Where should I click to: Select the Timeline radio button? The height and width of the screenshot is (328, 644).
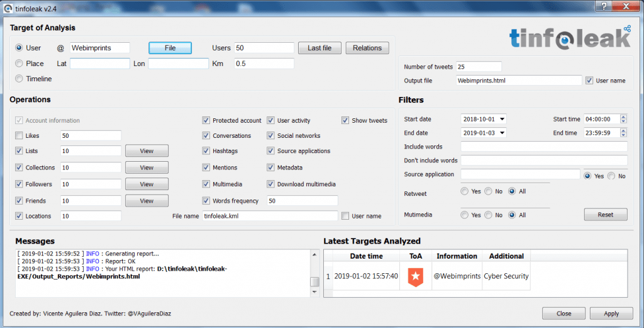(x=19, y=79)
